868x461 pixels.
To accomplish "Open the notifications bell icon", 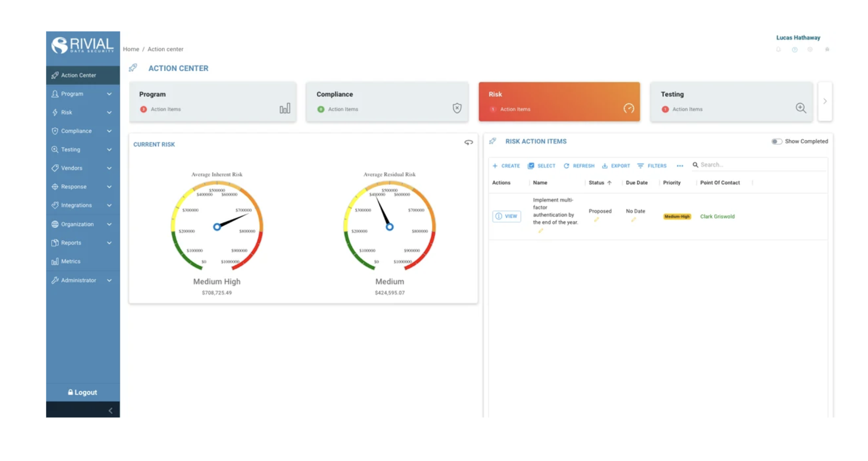I will (778, 49).
